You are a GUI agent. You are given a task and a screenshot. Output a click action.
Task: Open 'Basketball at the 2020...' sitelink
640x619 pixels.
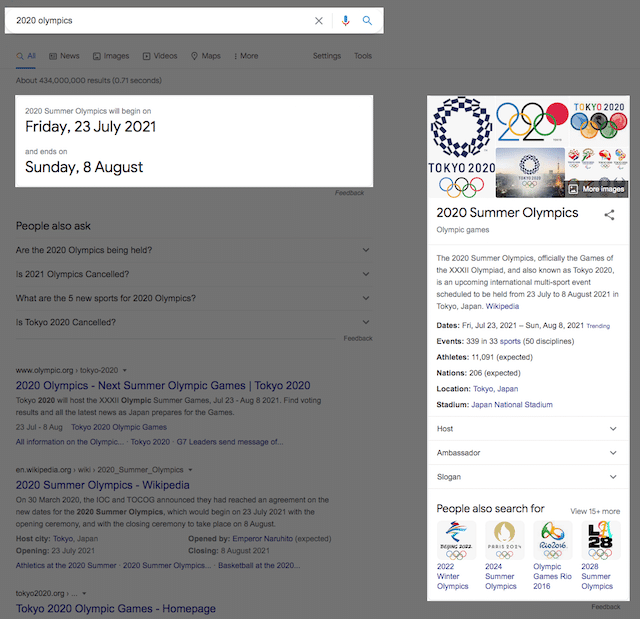click(259, 566)
